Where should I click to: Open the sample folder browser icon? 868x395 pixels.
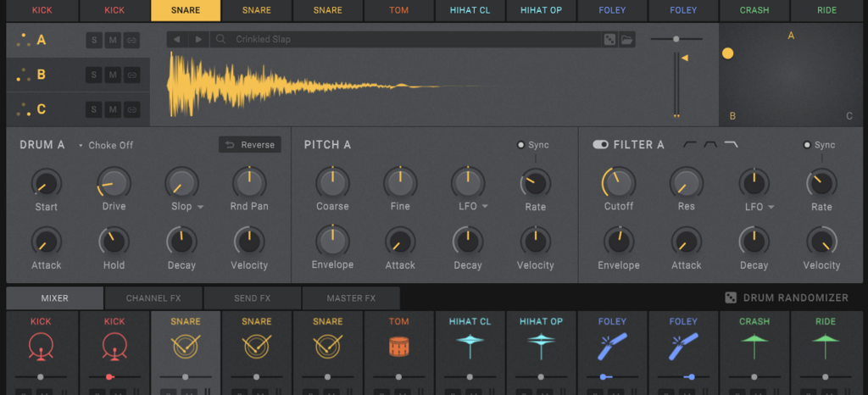point(626,39)
